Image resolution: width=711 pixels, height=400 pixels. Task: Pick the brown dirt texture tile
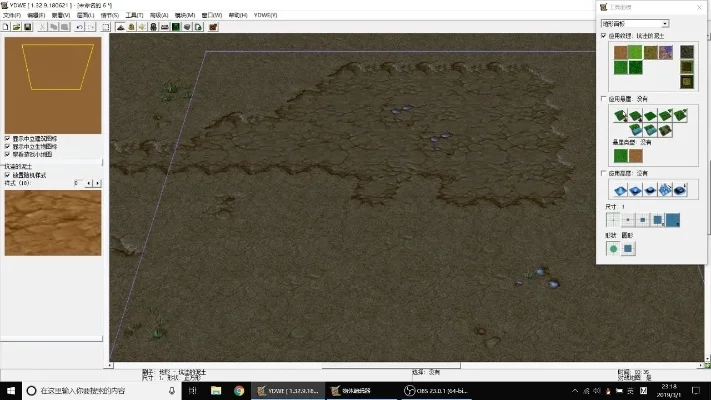click(620, 52)
